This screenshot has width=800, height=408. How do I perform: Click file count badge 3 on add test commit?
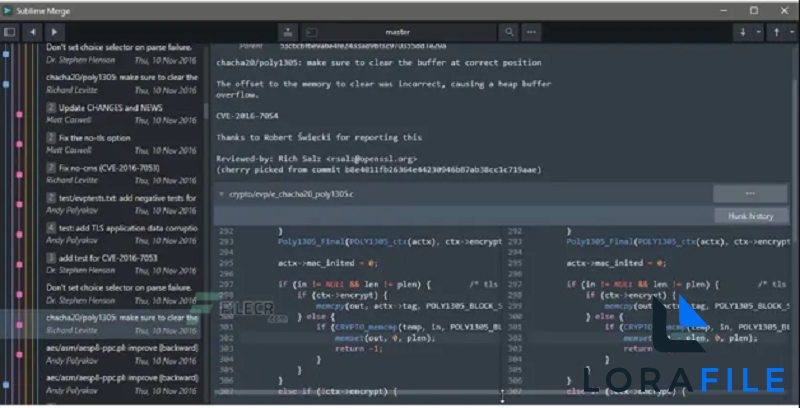pyautogui.click(x=51, y=258)
